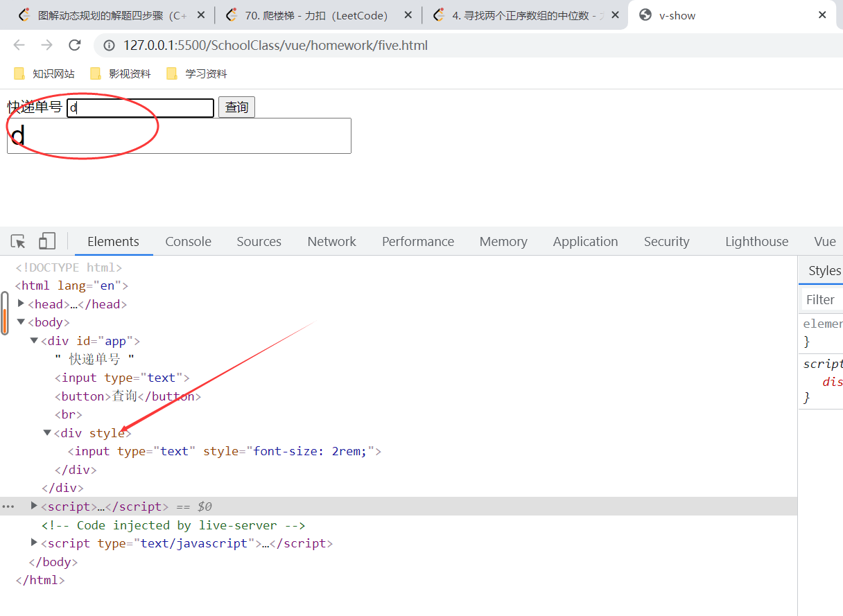The height and width of the screenshot is (616, 843).
Task: Select the br element row
Action: coord(68,414)
